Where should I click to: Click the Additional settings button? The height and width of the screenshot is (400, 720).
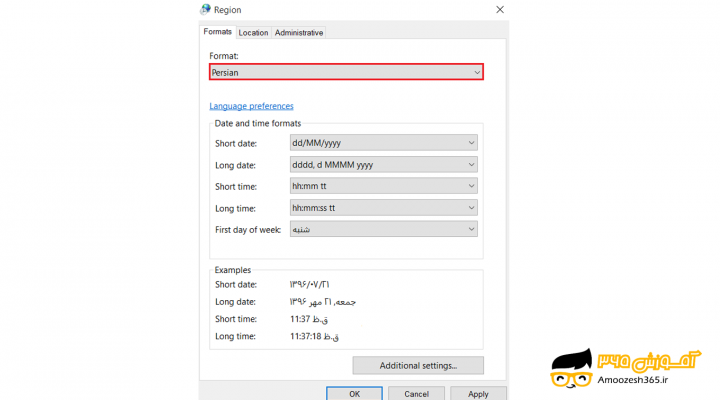tap(418, 366)
